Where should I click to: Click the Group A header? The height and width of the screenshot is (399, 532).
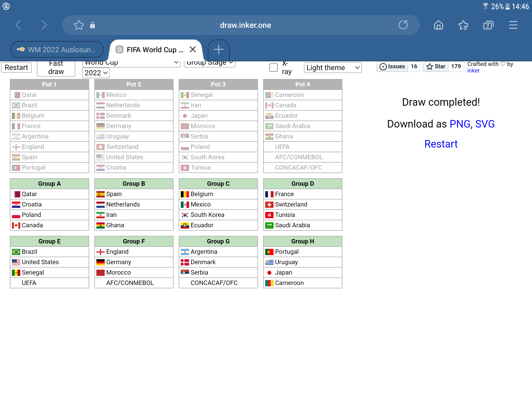[49, 184]
